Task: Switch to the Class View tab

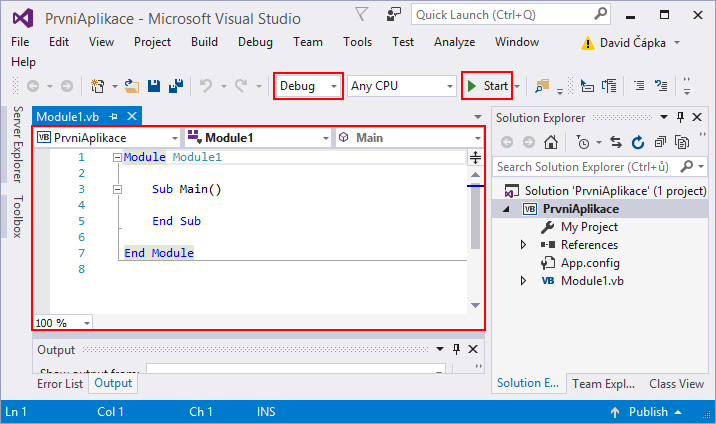Action: click(676, 383)
